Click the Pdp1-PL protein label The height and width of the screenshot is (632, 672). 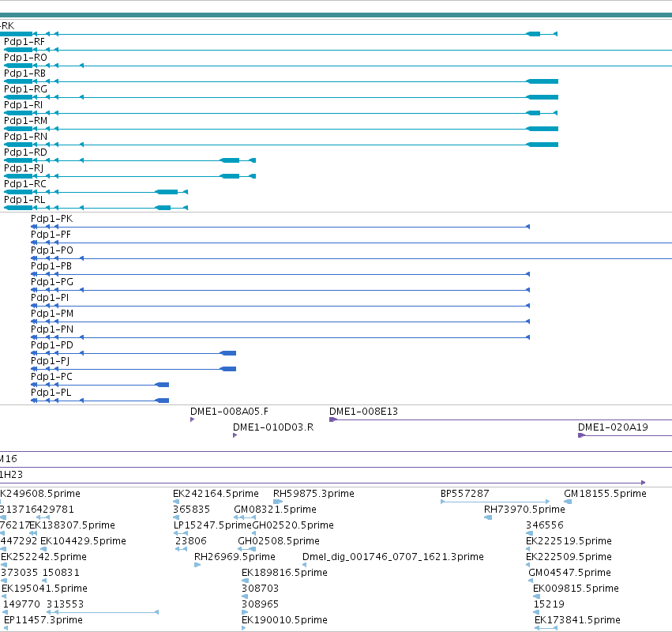(x=51, y=393)
